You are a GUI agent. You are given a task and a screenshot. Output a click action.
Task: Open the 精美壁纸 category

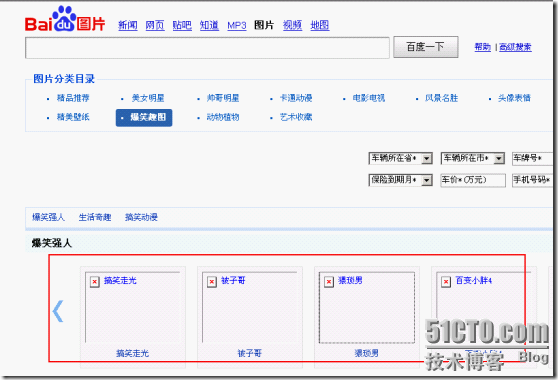click(x=73, y=117)
